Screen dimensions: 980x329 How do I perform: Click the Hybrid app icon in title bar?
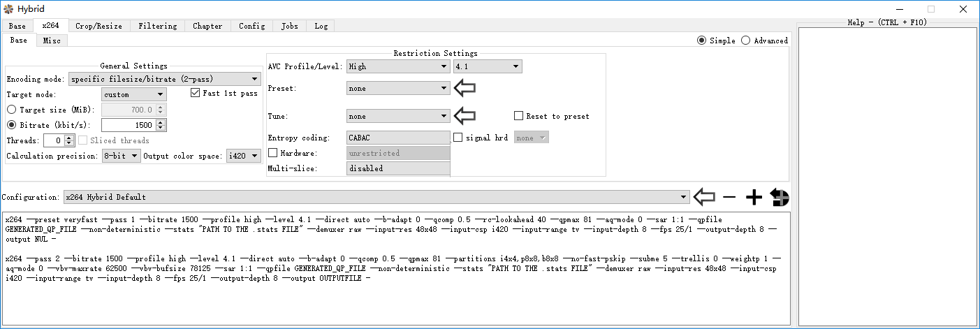8,9
